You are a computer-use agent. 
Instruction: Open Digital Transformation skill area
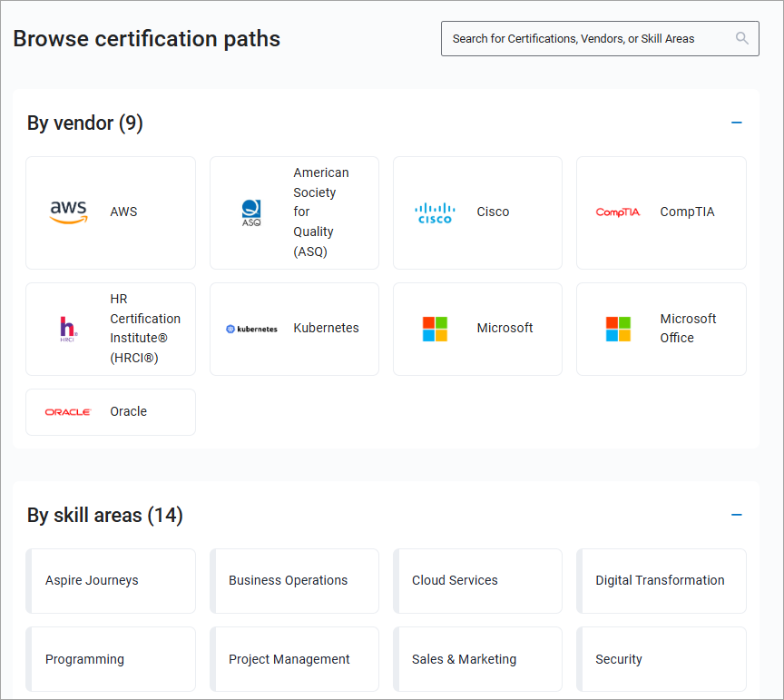coord(661,581)
